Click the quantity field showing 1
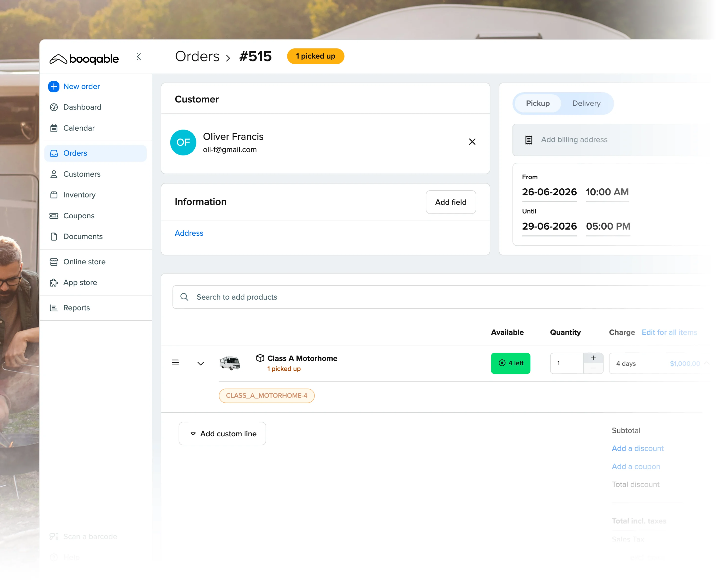716x588 pixels. click(x=567, y=364)
